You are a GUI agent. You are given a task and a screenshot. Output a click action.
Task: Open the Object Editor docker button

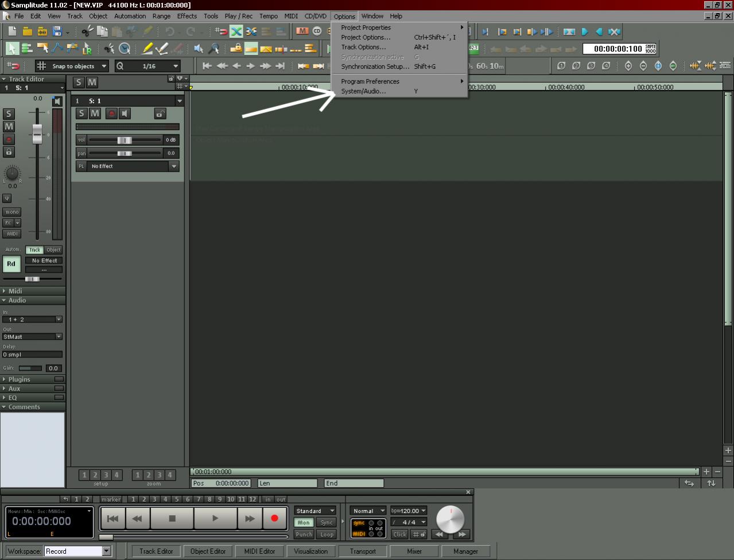[x=208, y=551]
